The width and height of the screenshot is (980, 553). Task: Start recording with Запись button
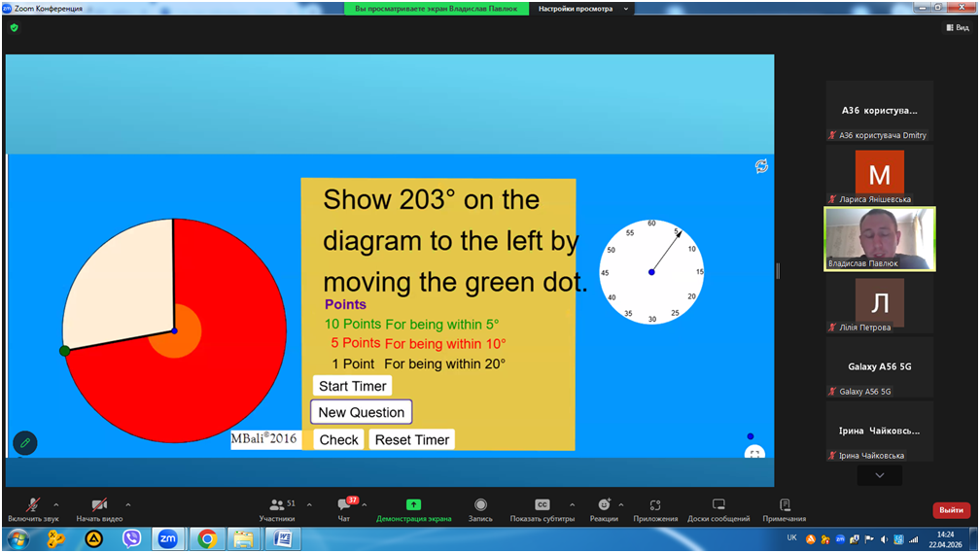(480, 508)
